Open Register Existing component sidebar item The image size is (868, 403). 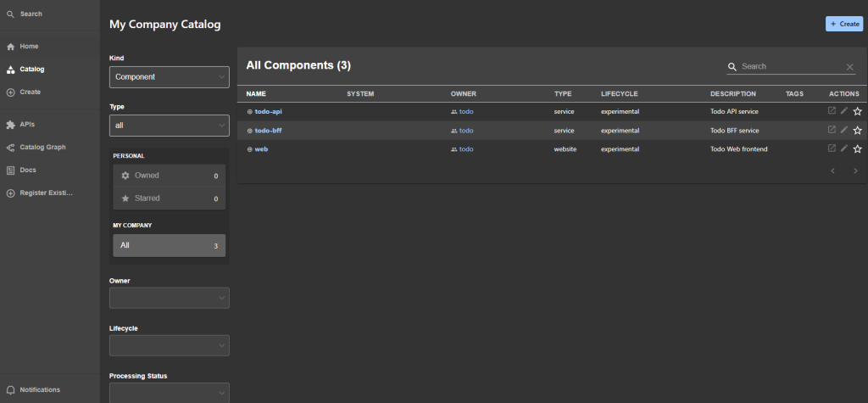[50, 193]
